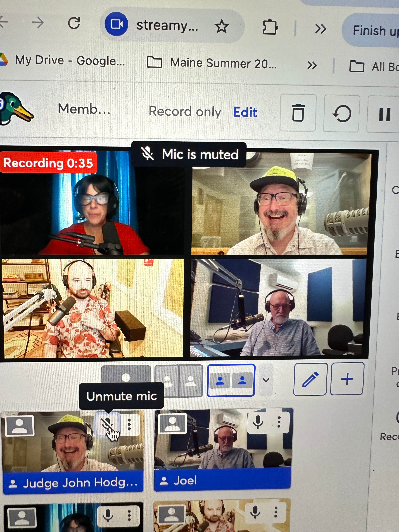Mute Joel's microphone
This screenshot has height=532, width=399.
pos(258,422)
